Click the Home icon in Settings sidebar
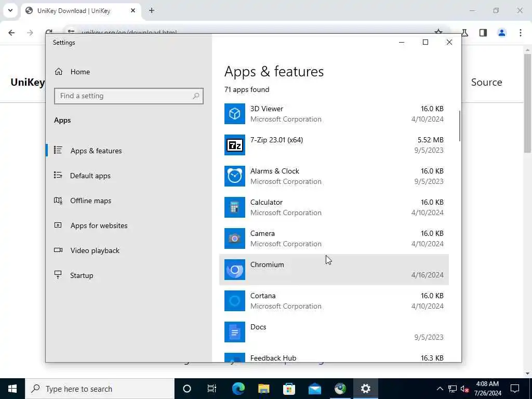Image resolution: width=532 pixels, height=399 pixels. click(59, 72)
